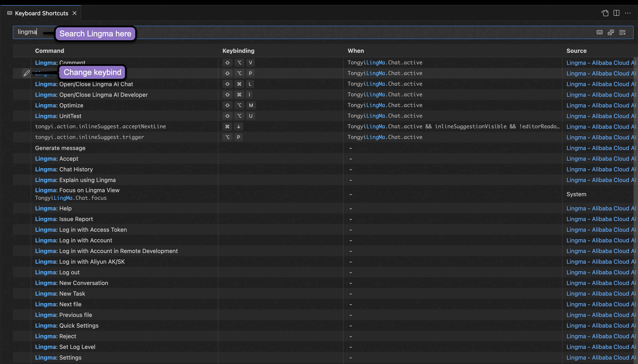Viewport: 638px width, 364px height.
Task: Select Lingma: Explain using Lingma command
Action: [x=323, y=180]
